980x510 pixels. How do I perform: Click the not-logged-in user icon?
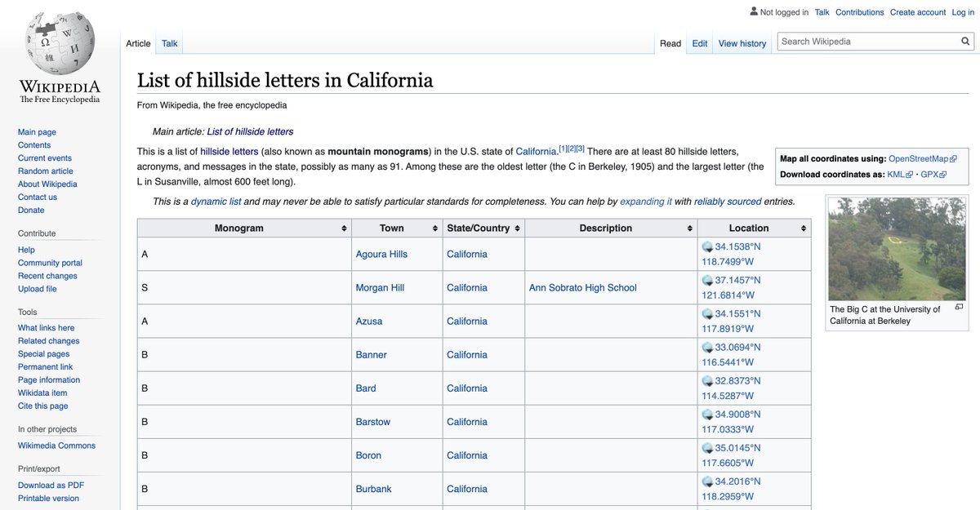pyautogui.click(x=754, y=11)
